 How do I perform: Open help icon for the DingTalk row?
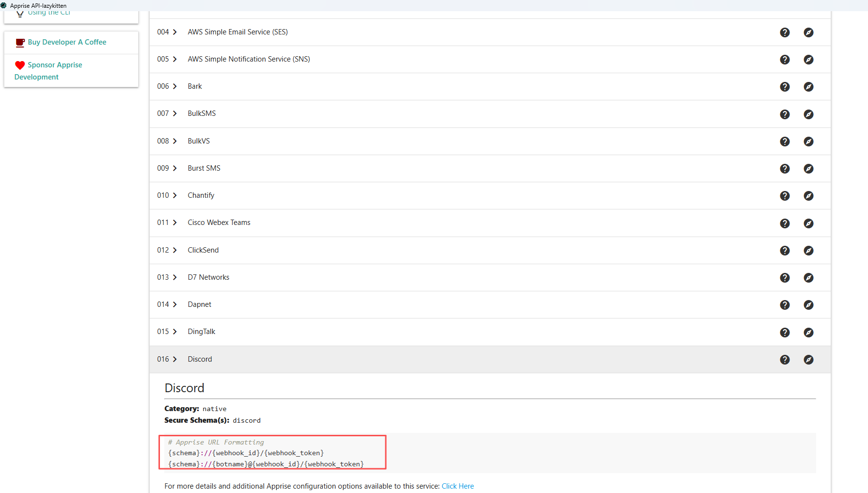click(x=785, y=333)
